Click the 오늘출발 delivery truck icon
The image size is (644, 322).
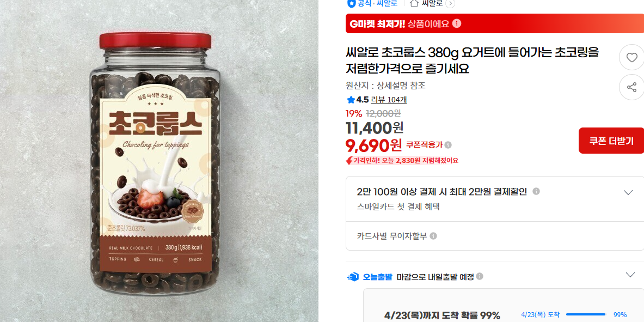[353, 277]
